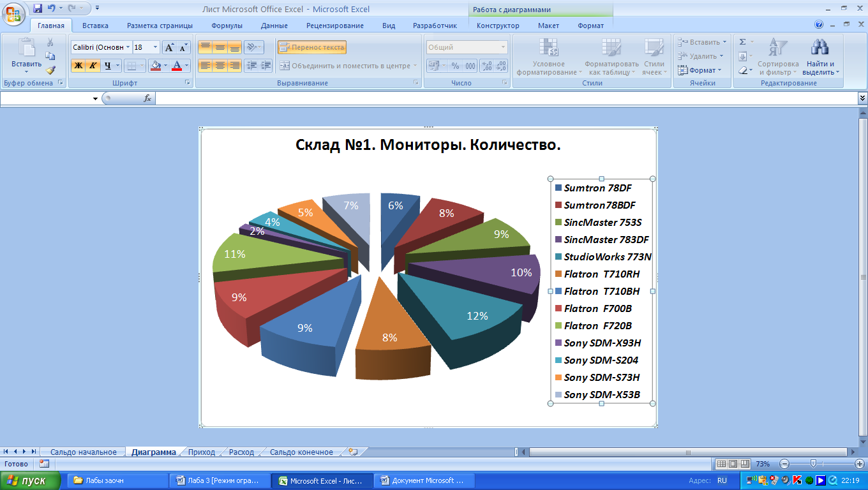Click the zoom in plus button

click(861, 464)
